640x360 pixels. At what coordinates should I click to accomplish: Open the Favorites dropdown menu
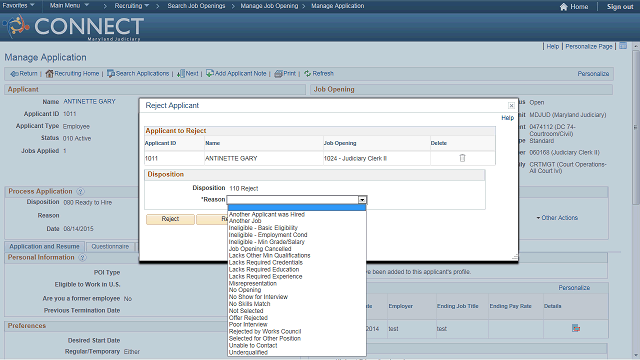[x=18, y=5]
